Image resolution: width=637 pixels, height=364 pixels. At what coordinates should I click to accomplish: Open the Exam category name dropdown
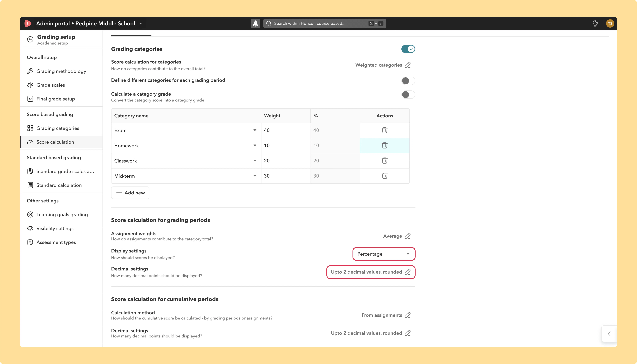coord(255,130)
